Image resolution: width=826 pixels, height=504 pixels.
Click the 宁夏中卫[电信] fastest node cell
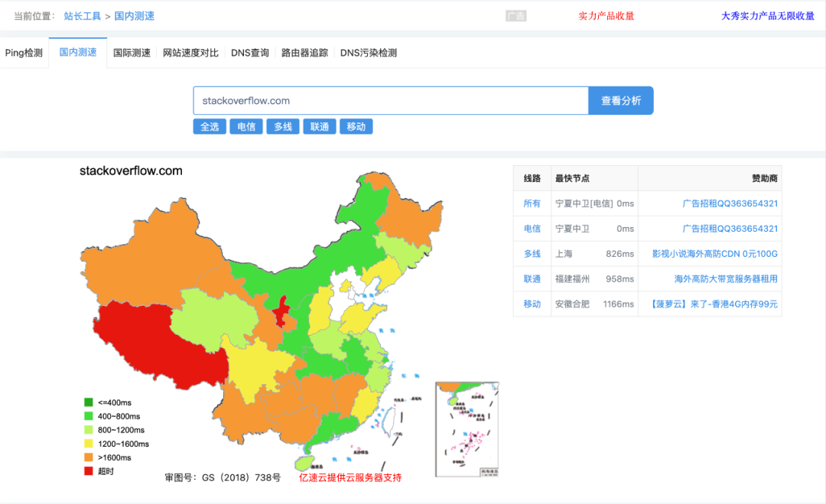(x=594, y=203)
